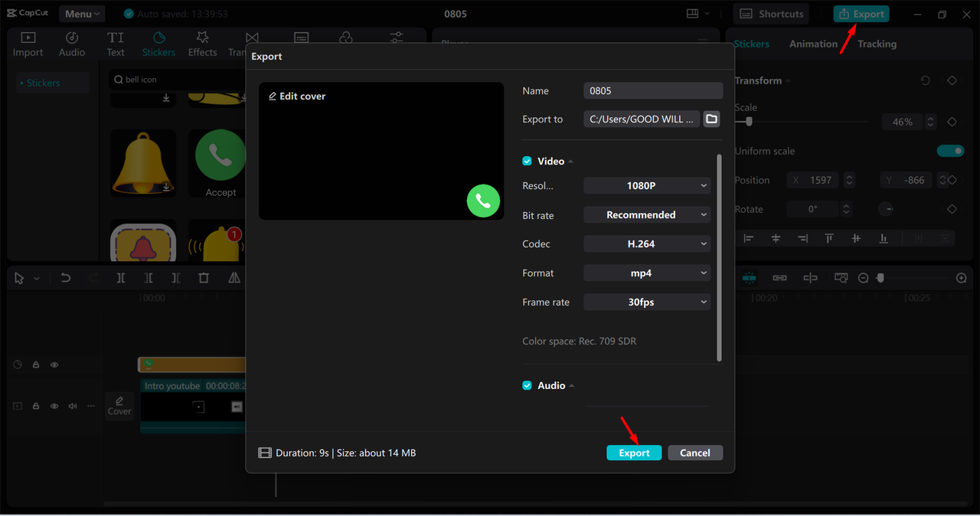This screenshot has height=516, width=980.
Task: Mute the main video track audio
Action: 73,407
